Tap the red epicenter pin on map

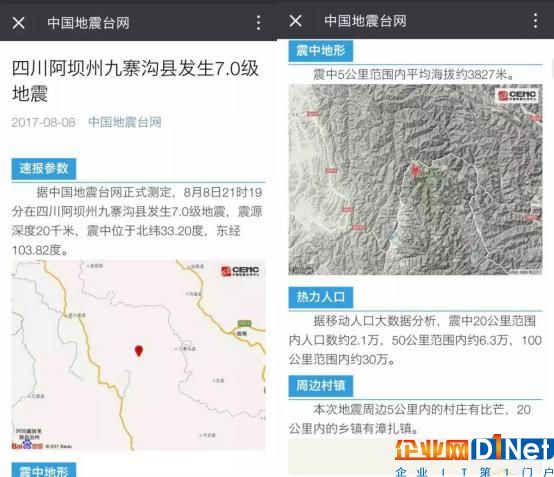coord(139,351)
